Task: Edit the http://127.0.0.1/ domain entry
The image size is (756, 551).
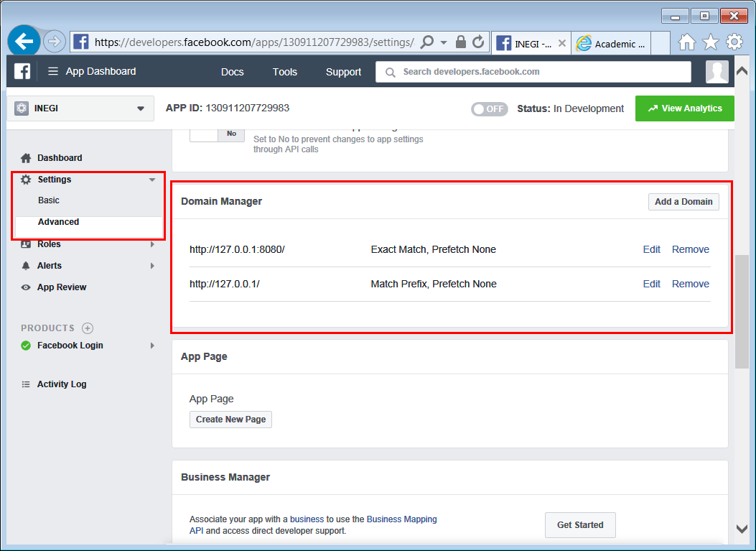Action: click(651, 284)
